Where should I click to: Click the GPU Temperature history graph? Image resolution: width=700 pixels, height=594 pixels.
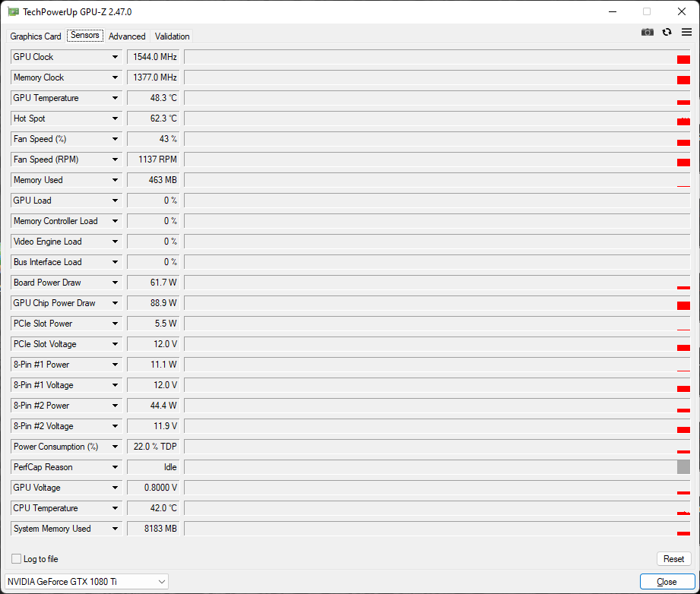(437, 98)
